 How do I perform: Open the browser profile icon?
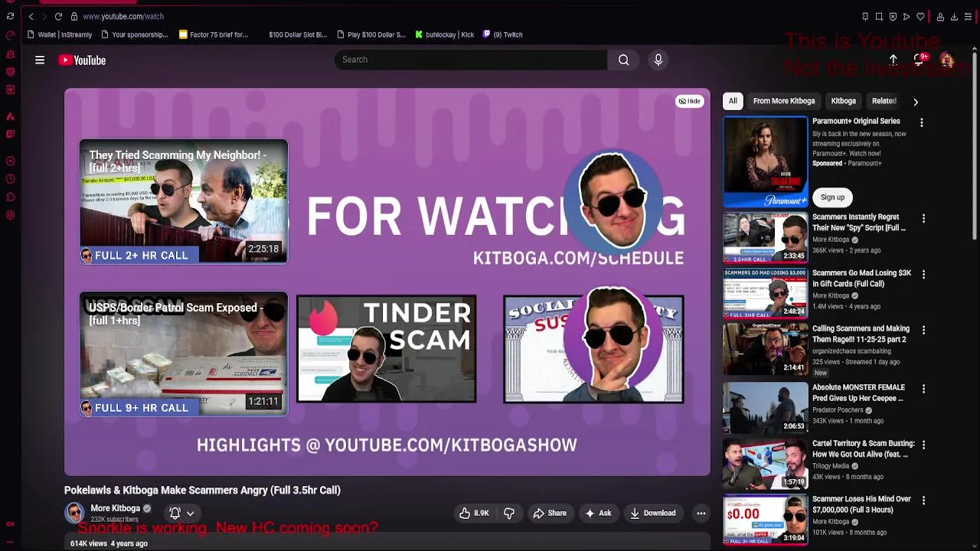pyautogui.click(x=940, y=16)
